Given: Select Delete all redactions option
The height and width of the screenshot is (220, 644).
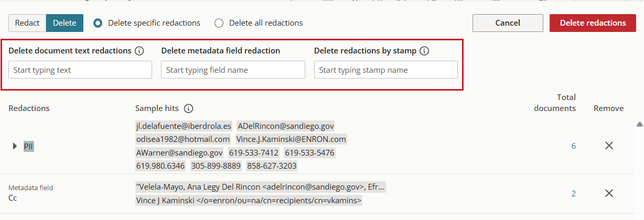Looking at the screenshot, I should point(219,23).
